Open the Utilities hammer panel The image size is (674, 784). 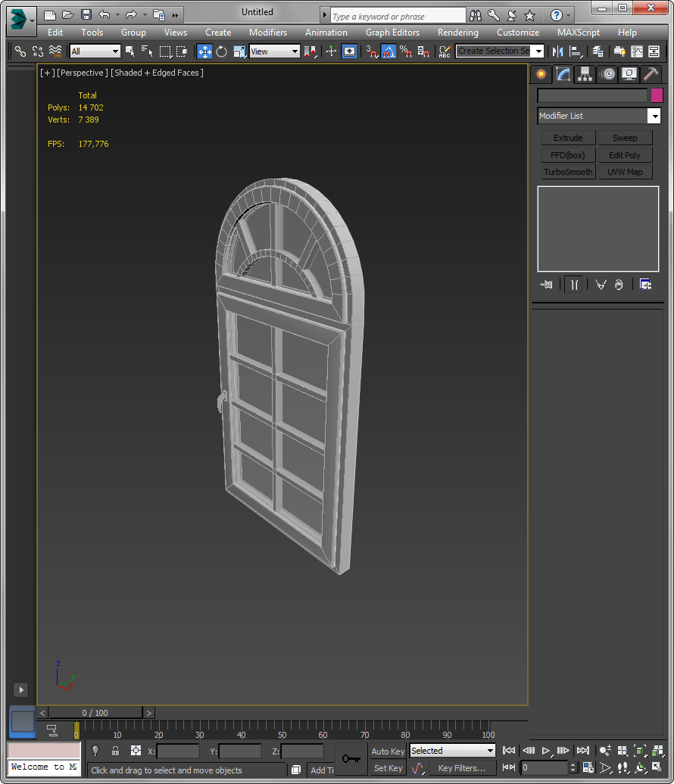[650, 73]
